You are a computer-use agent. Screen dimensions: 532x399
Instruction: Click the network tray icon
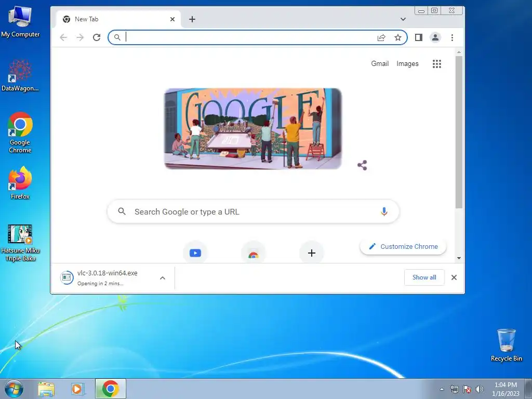point(454,389)
